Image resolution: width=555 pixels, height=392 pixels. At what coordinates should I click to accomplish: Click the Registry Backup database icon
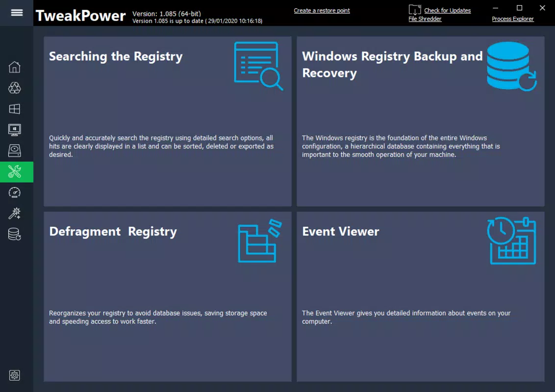point(511,66)
